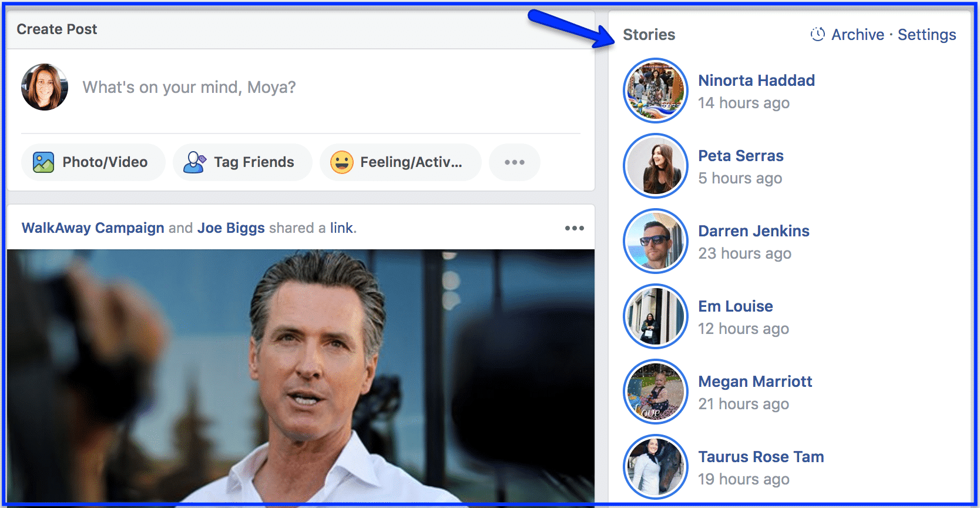Viewport: 980px width, 508px height.
Task: Open WalkAway Campaign post options menu
Action: click(x=575, y=228)
